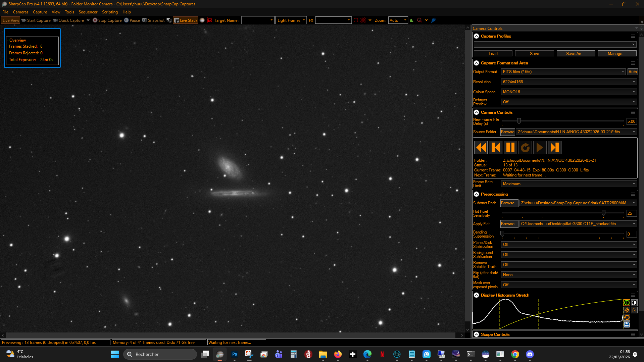Viewport: 644px width, 362px height.
Task: Click the pause playback button in folder monitor
Action: (x=510, y=148)
